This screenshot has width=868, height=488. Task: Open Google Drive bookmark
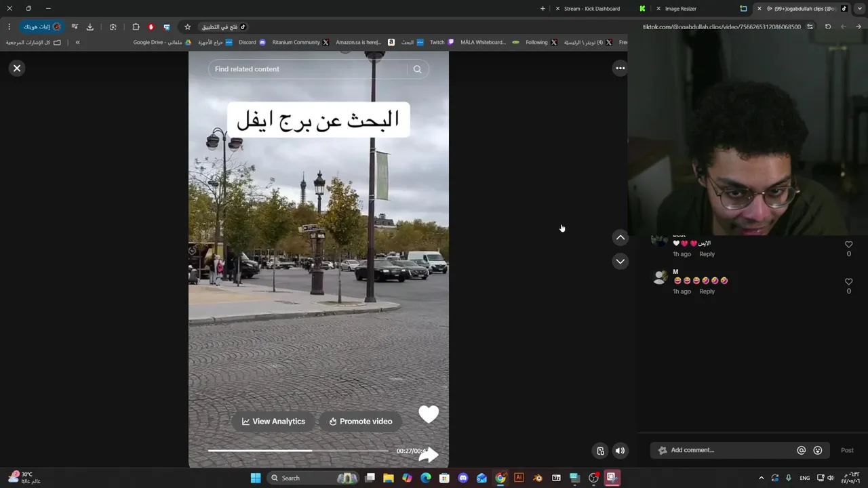coord(162,42)
